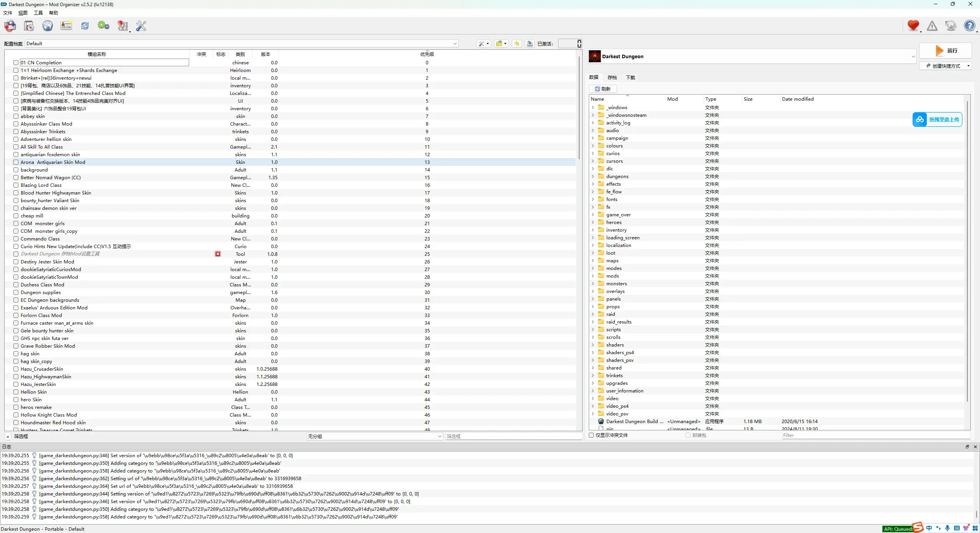Open the 配置档案 Default profile dropdown
Screen dimensions: 980x533
[242, 44]
